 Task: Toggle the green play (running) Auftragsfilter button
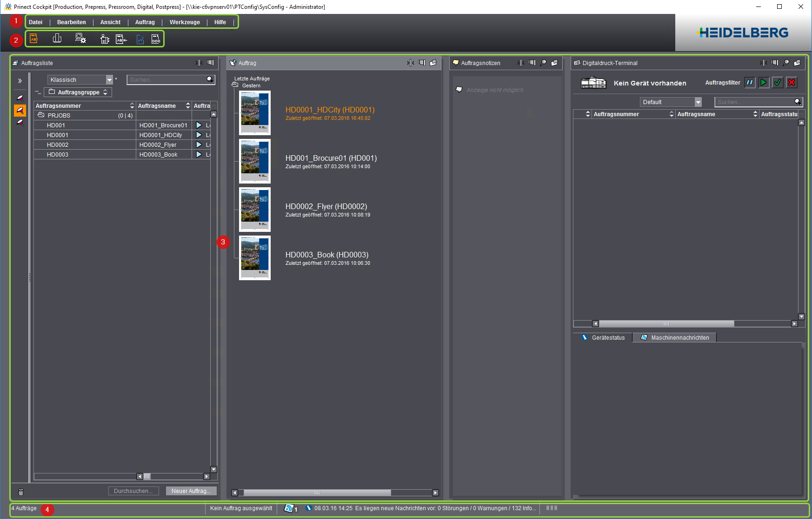click(x=764, y=82)
